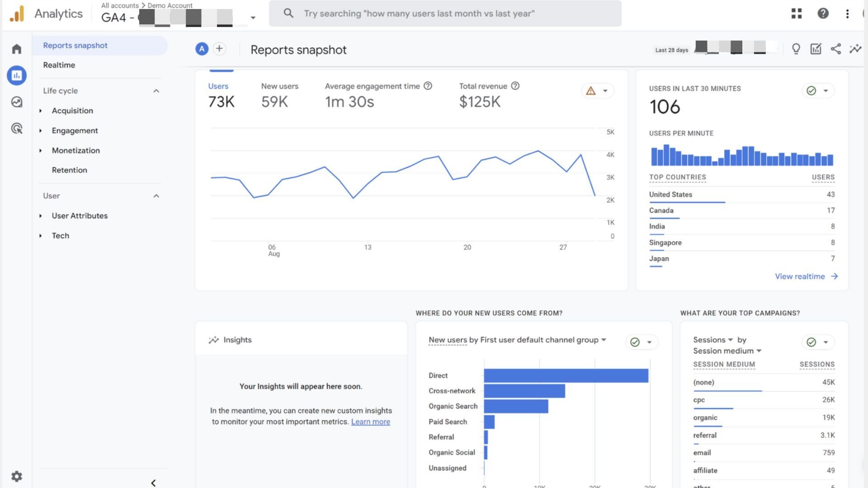
Task: Click the Learn more link in Insights
Action: [x=370, y=422]
